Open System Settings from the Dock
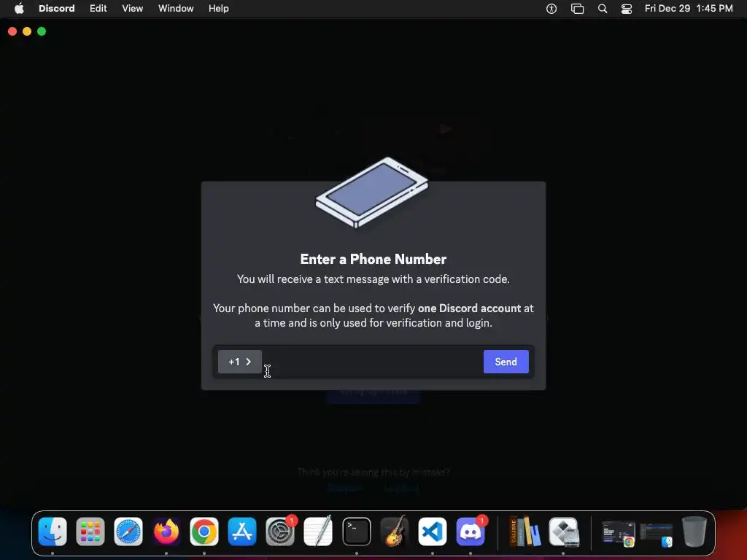The image size is (747, 560). coord(280,532)
